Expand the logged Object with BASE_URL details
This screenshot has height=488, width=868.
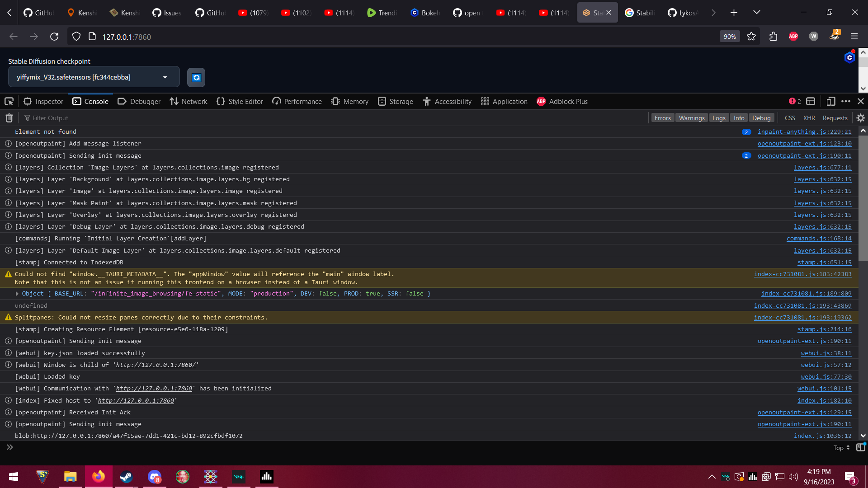pos(17,294)
